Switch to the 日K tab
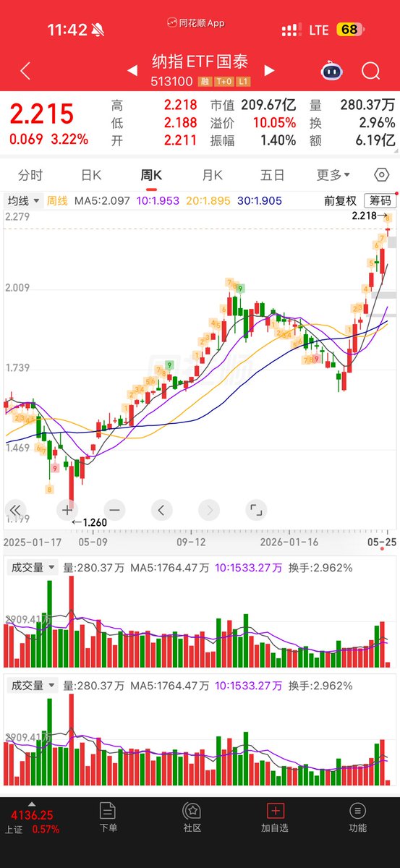Screen dimensions: 400x868 (x=91, y=175)
